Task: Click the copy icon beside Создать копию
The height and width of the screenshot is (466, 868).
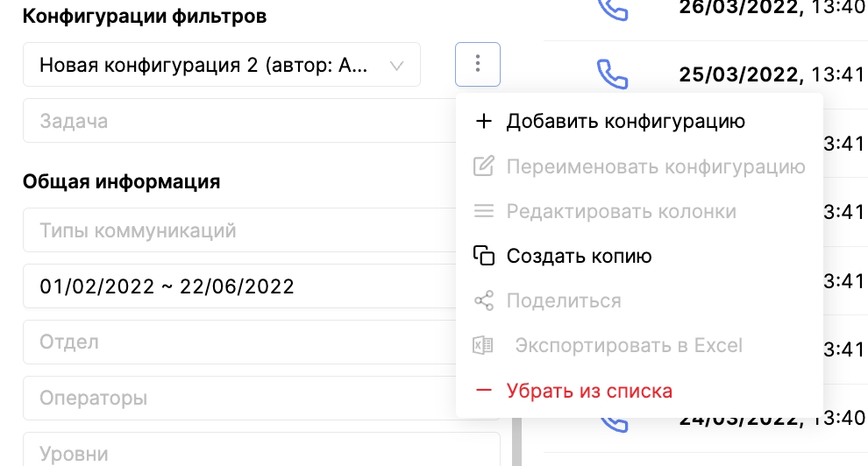Action: pyautogui.click(x=483, y=256)
